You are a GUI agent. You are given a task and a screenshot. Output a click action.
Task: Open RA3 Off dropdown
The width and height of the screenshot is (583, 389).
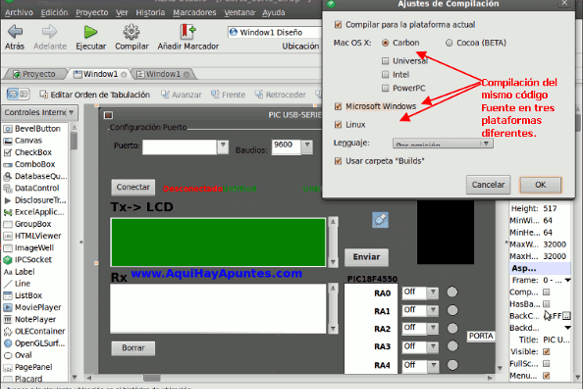point(433,347)
